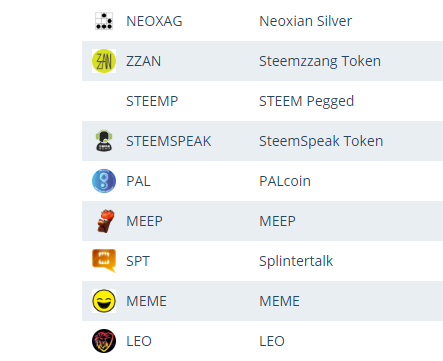Image resolution: width=443 pixels, height=361 pixels.
Task: Click the orange SPT speech bubble icon
Action: (104, 261)
